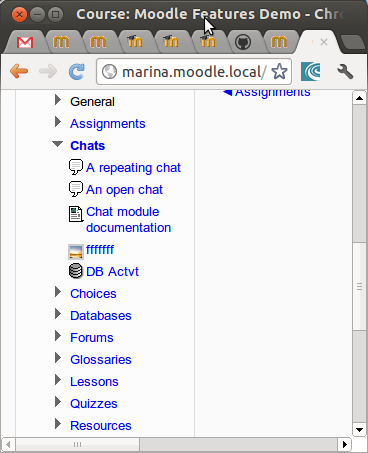Click the document icon for Chat module documentation
The height and width of the screenshot is (453, 368).
point(76,214)
